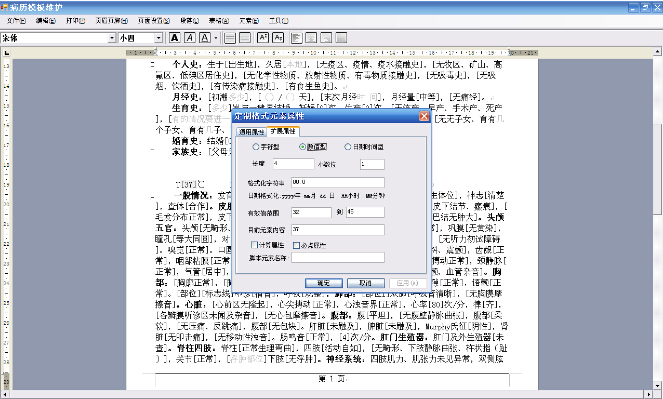Enable the 必填属性 checkbox

pos(296,245)
